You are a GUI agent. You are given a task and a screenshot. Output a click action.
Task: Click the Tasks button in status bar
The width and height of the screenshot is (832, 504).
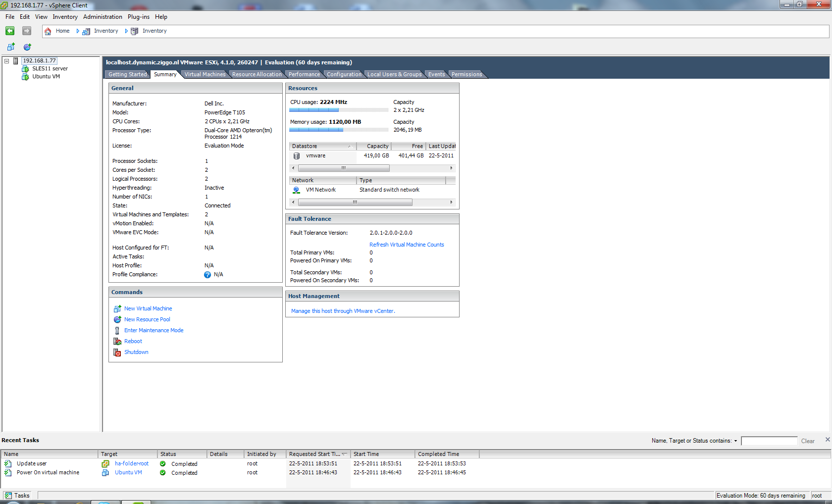[x=17, y=496]
